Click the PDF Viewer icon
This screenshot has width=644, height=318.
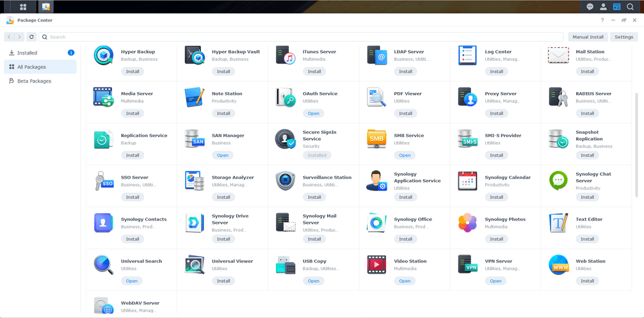[376, 97]
